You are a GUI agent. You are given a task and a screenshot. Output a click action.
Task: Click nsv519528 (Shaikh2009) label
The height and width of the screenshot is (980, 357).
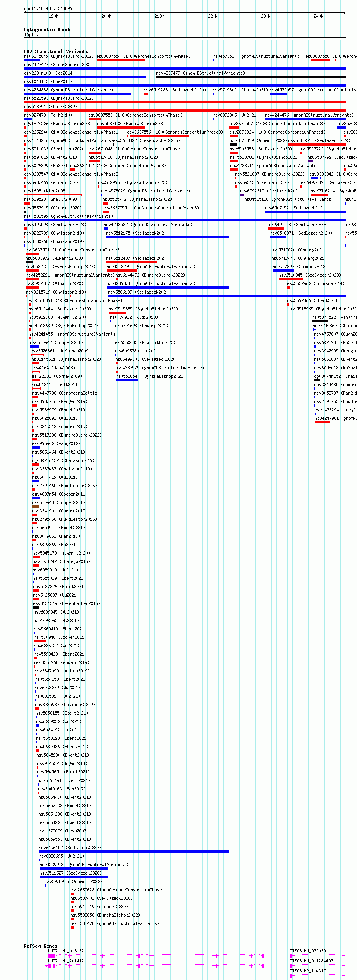tap(51, 200)
